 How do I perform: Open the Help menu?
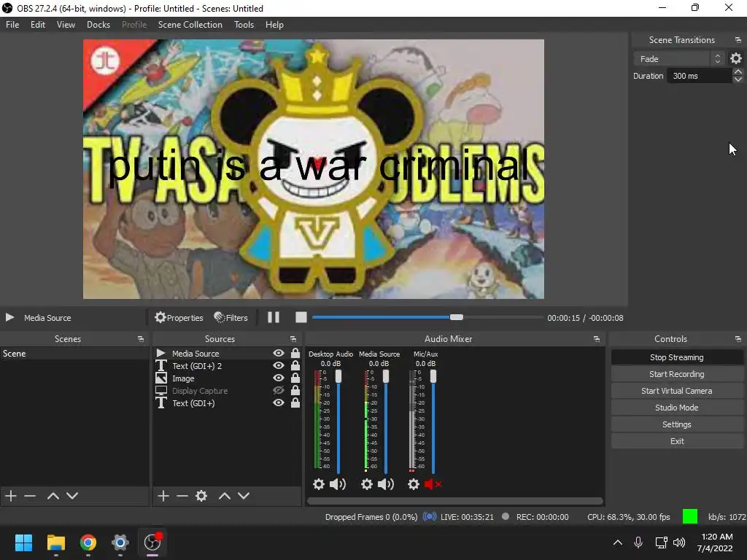pyautogui.click(x=274, y=25)
